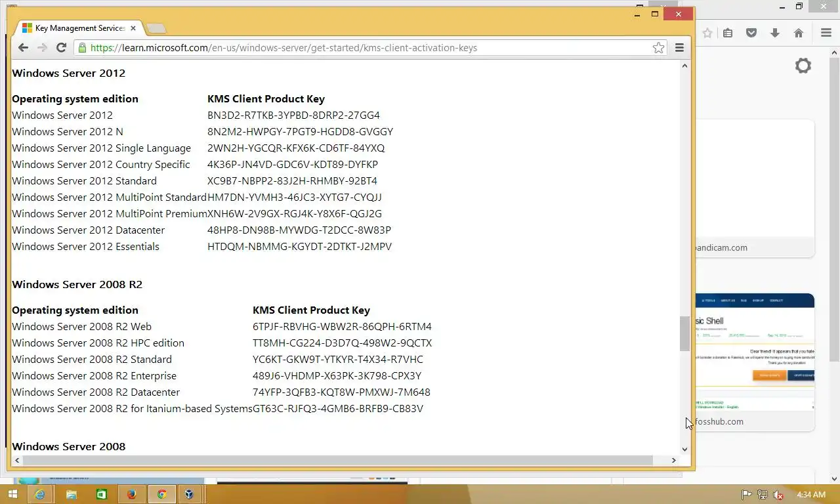Click the horizontal scrollbar right arrow
The height and width of the screenshot is (504, 840).
[x=673, y=460]
